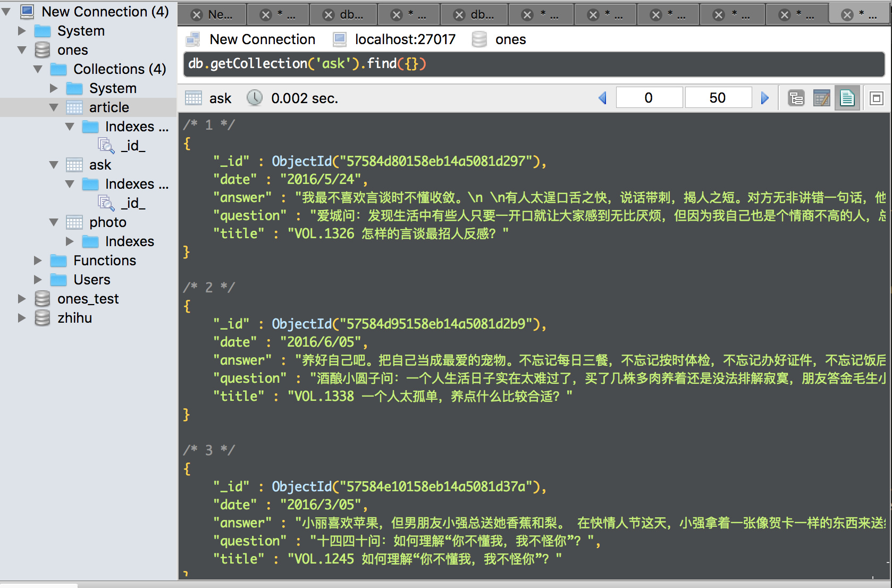Click the New Connection icon in query header
Screen dimensions: 892x588
193,39
